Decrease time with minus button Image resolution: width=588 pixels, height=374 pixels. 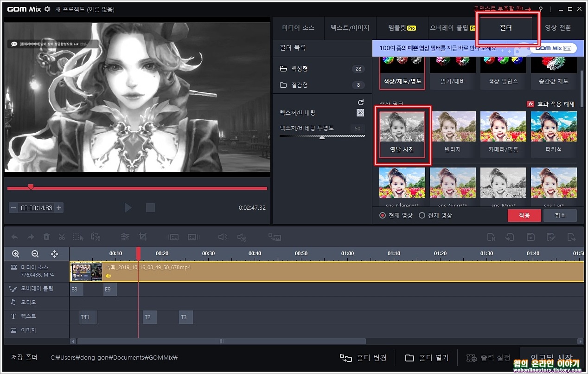(13, 208)
